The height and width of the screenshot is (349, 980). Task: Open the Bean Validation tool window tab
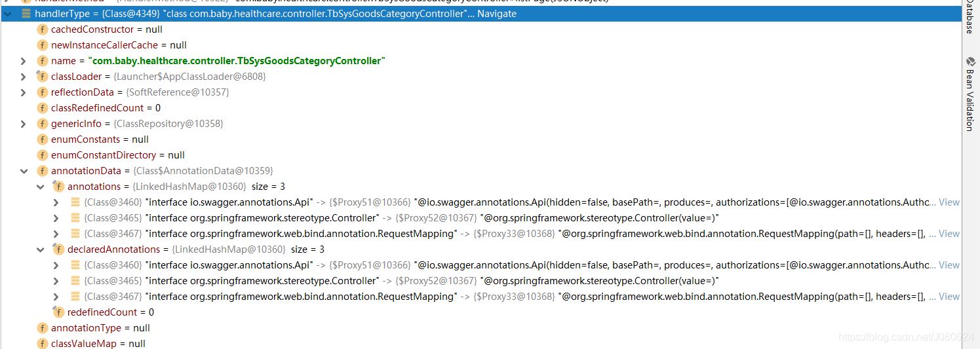[x=970, y=94]
